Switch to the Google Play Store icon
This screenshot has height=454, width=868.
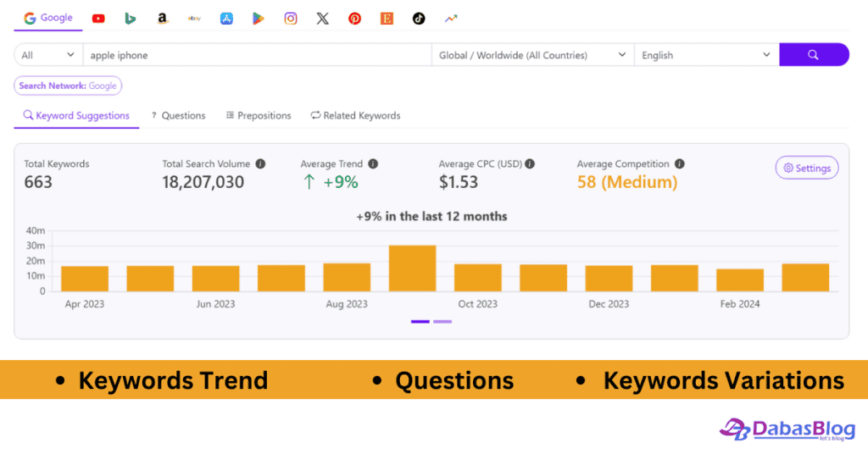(259, 19)
